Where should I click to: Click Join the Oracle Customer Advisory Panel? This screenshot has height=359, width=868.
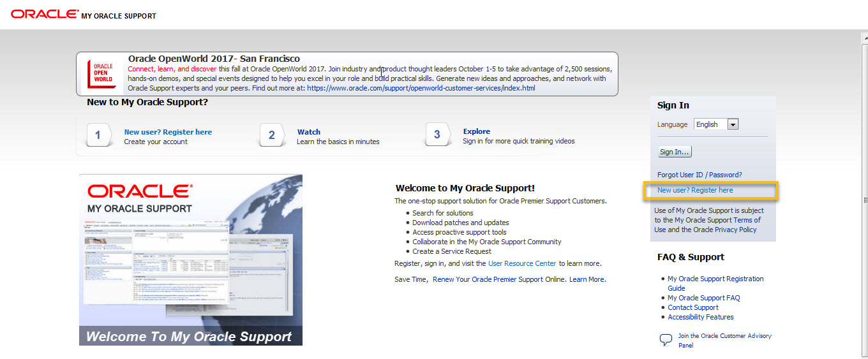[724, 341]
